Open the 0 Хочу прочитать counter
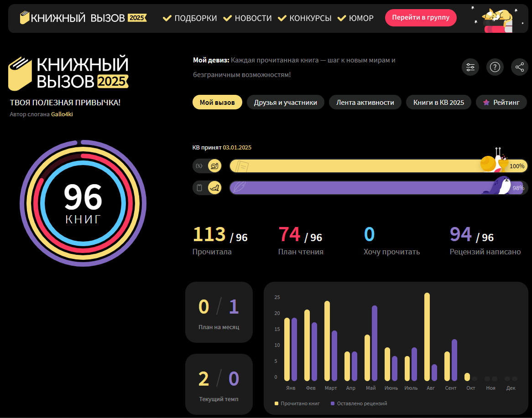The image size is (532, 418). pos(391,240)
